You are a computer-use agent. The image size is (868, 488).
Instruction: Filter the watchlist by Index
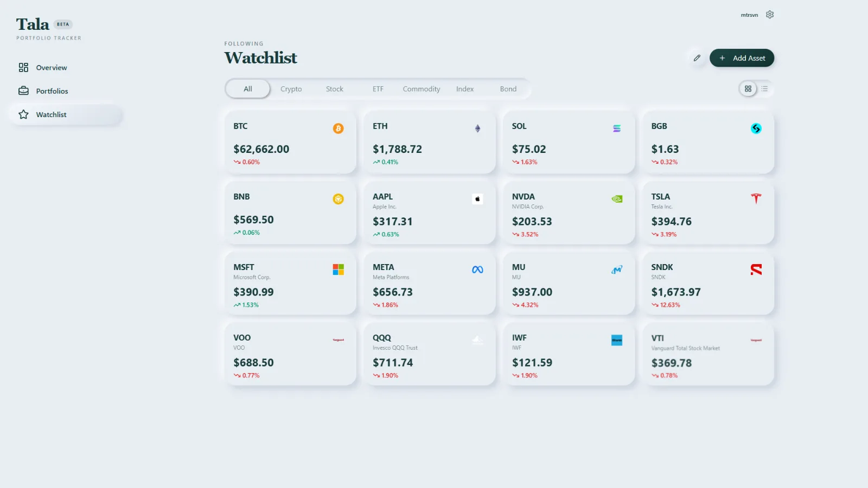coord(465,89)
